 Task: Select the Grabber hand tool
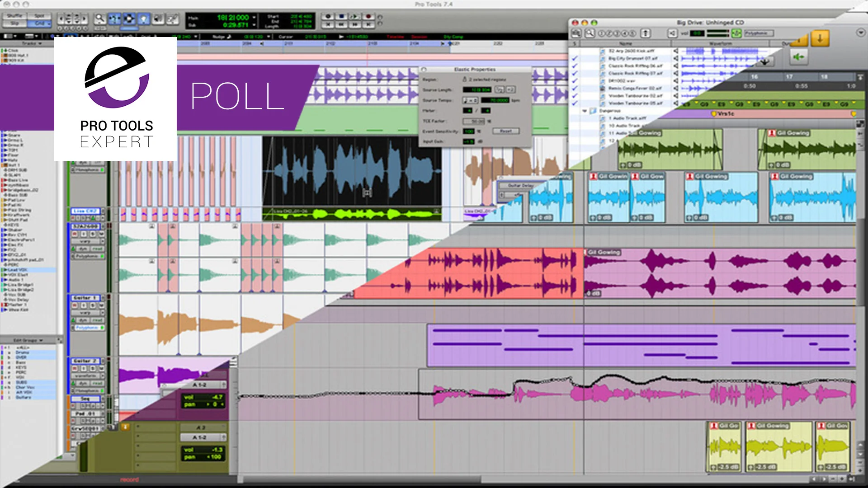[143, 19]
